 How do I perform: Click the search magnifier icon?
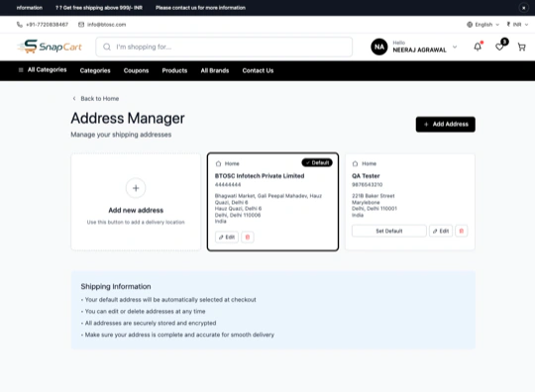[x=107, y=48]
